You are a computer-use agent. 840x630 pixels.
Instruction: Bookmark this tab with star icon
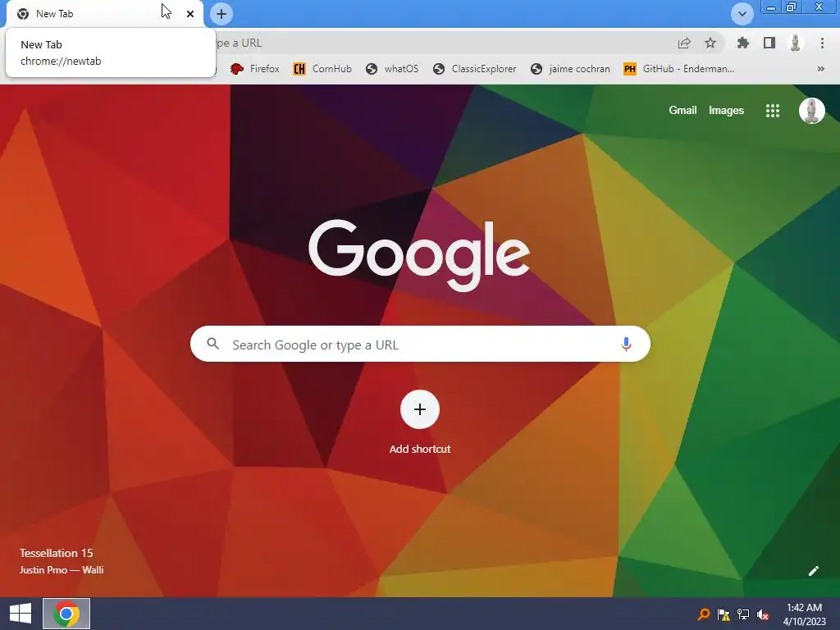coord(710,43)
